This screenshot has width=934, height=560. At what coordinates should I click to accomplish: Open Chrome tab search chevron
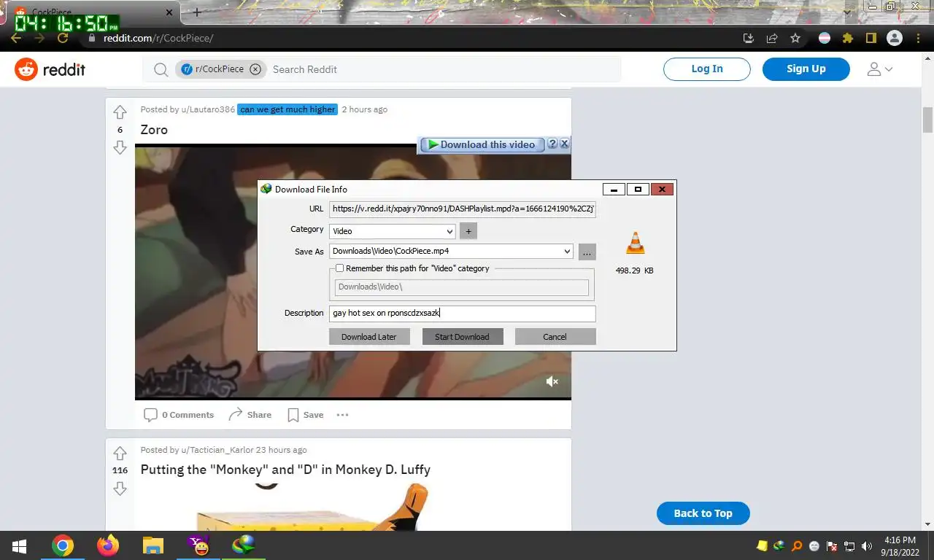click(847, 12)
